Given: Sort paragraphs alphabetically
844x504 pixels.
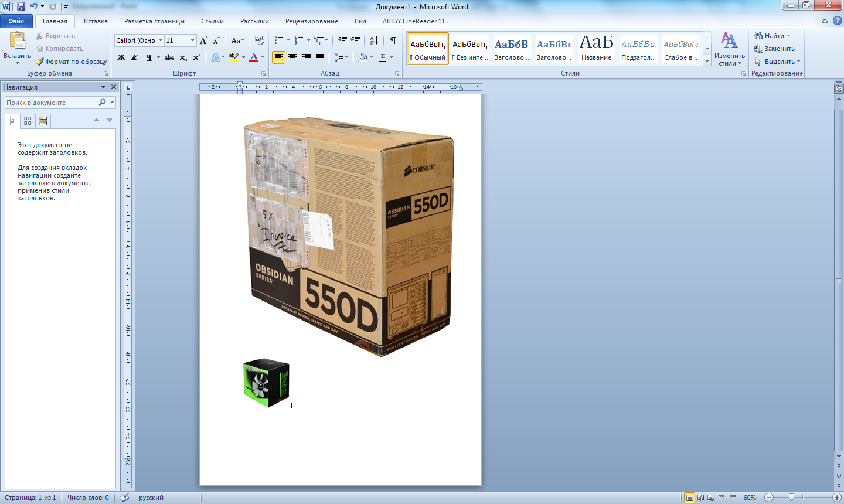Looking at the screenshot, I should point(374,40).
